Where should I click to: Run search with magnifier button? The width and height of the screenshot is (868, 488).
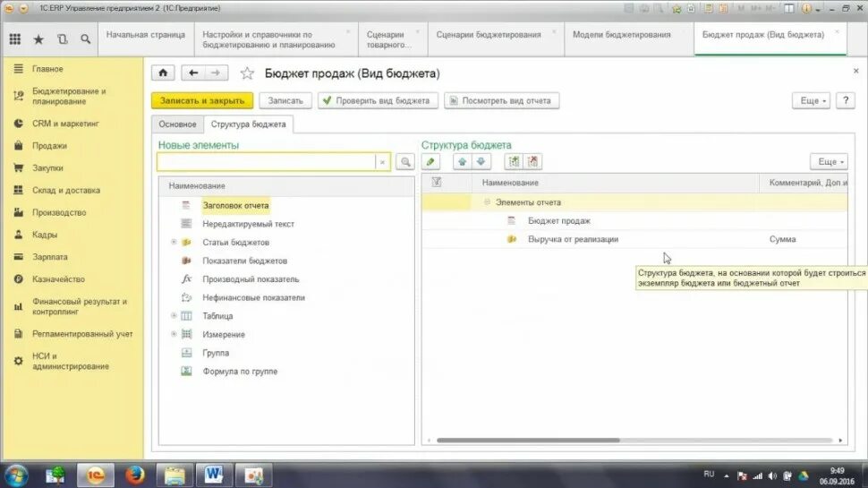tap(405, 162)
